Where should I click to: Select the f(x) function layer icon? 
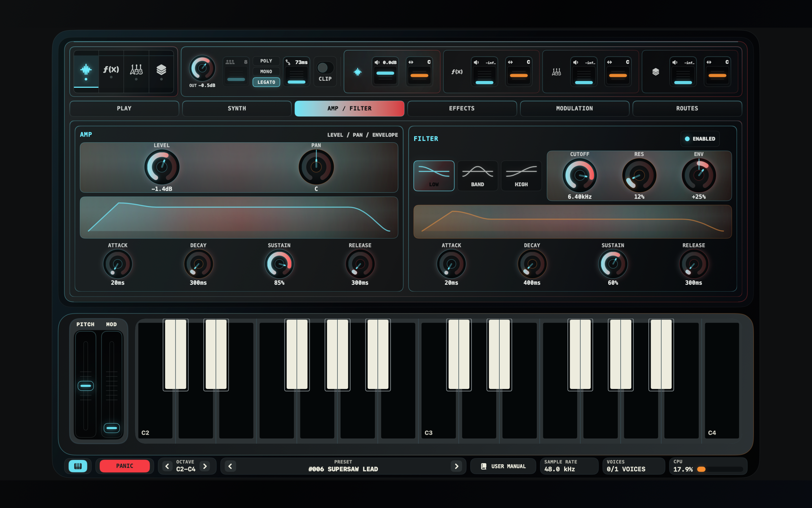pos(111,69)
